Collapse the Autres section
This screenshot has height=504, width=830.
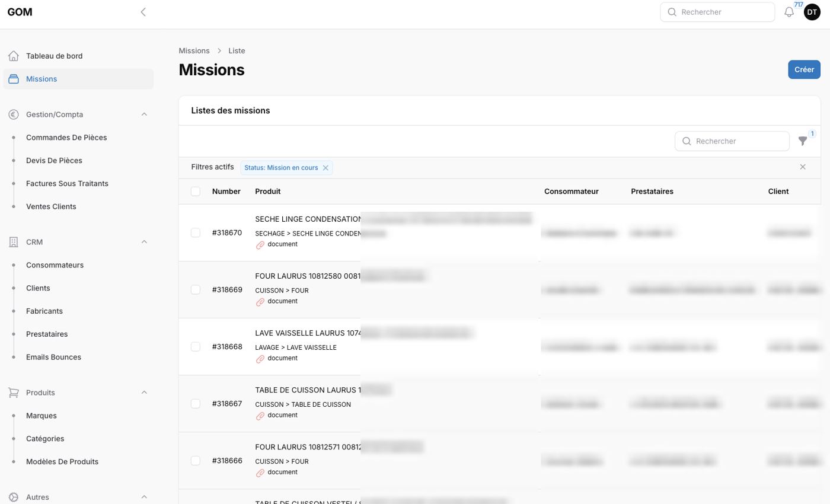coord(144,497)
